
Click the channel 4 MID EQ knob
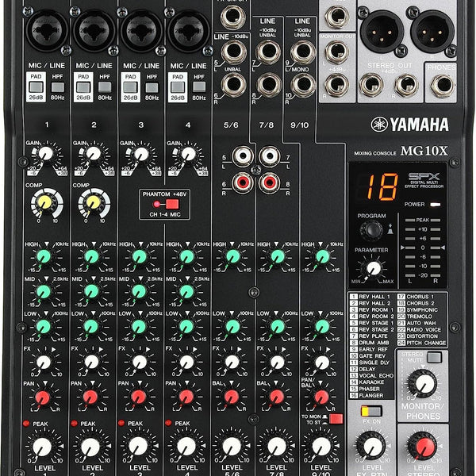(x=187, y=291)
